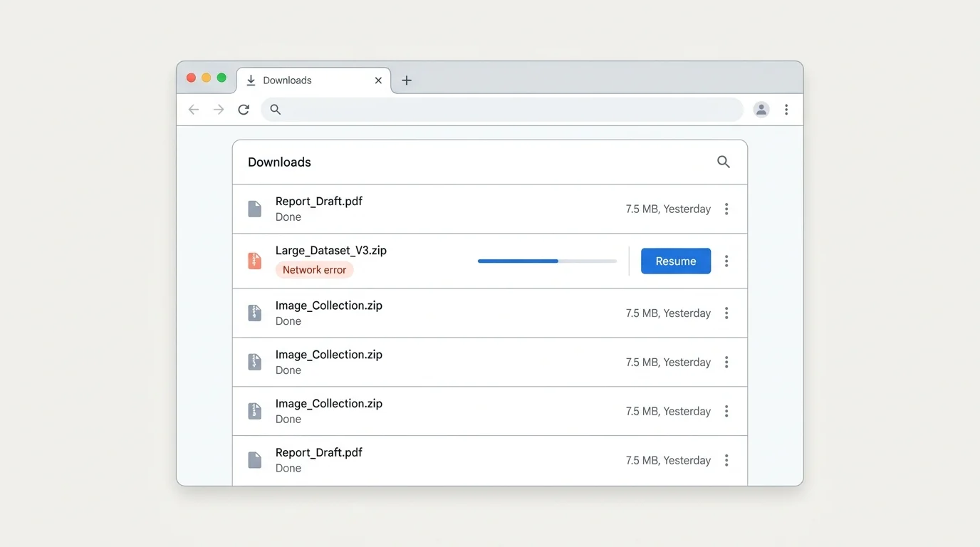
Task: Open the browser's three-dot menu beside the avatar
Action: (786, 110)
